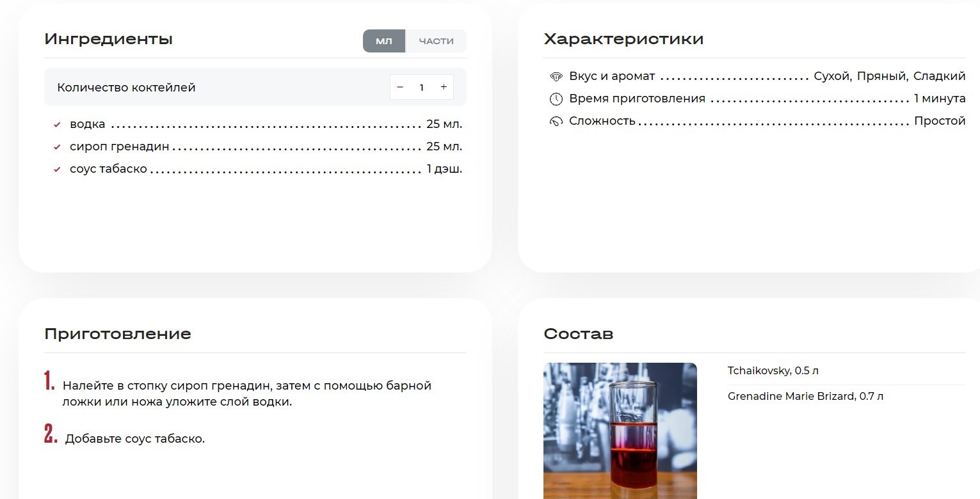
Task: Select the соус табаско ingredient name
Action: [x=108, y=169]
